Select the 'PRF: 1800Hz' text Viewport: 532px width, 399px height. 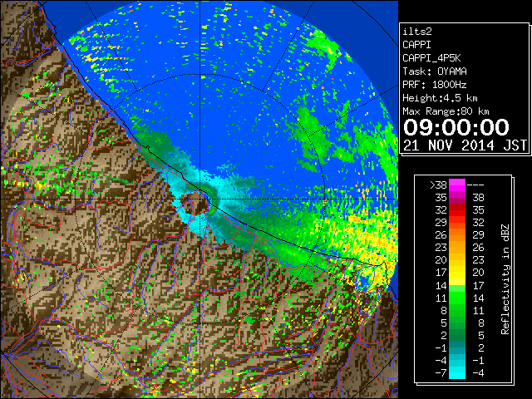pyautogui.click(x=435, y=85)
